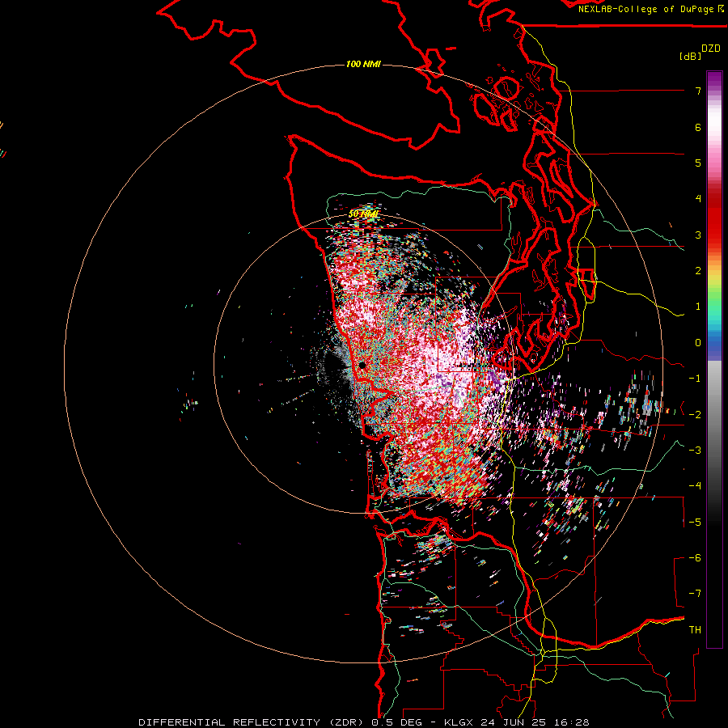Click the -5 value on color scale
Viewport: 728px width, 728px height.
point(695,522)
